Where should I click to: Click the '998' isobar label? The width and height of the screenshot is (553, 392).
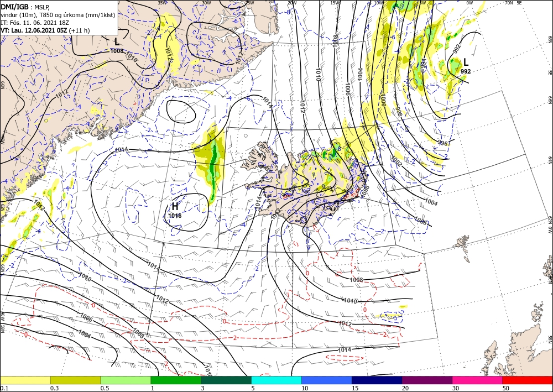coord(398,112)
